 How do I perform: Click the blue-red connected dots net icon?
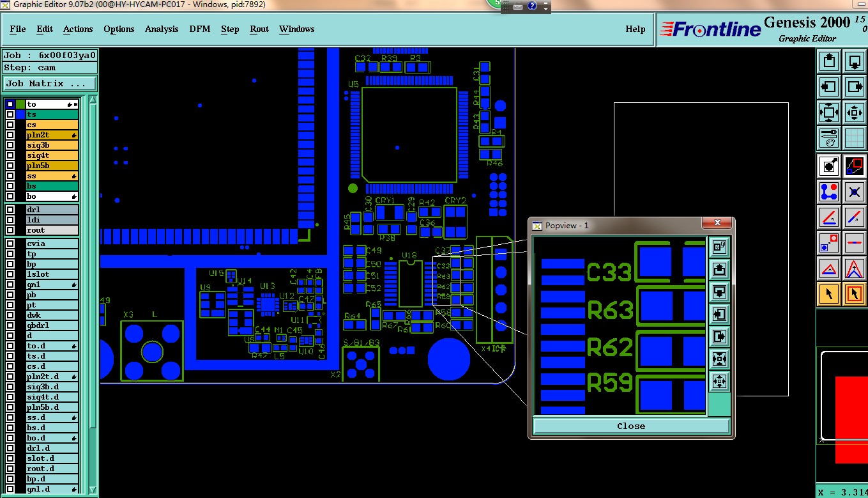[x=829, y=191]
